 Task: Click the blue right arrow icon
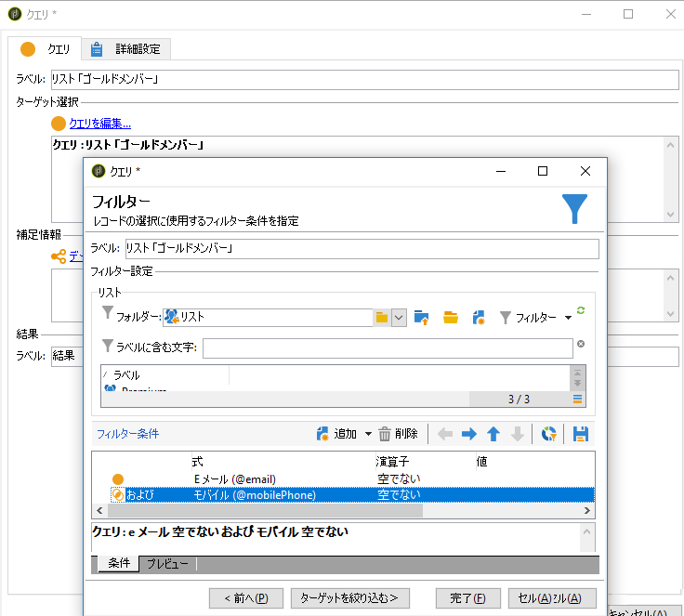tap(469, 434)
